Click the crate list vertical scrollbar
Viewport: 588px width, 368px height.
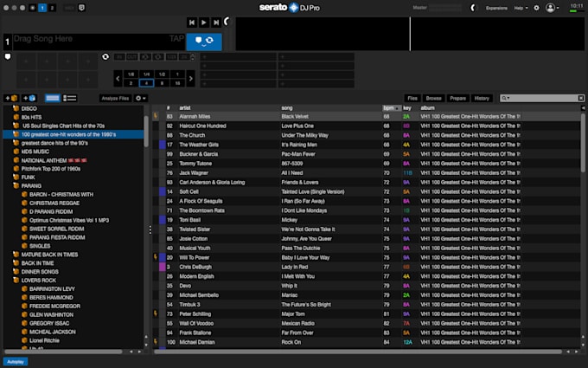146,132
